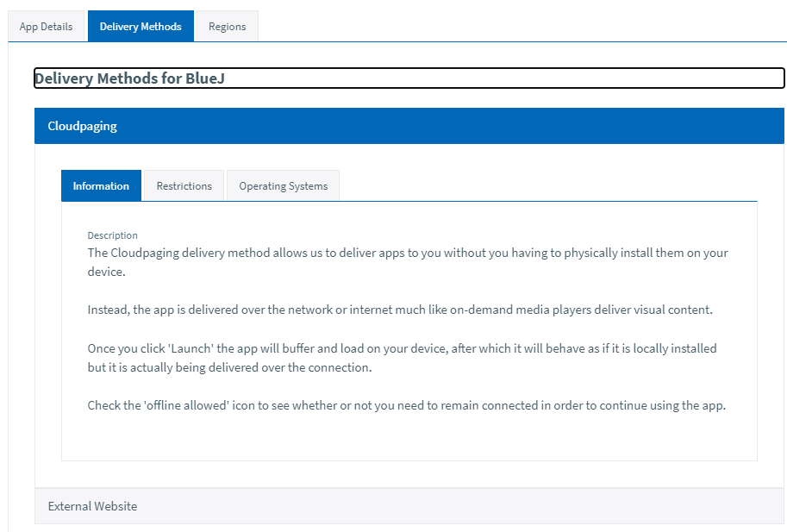This screenshot has height=532, width=787.
Task: Collapse the Cloudpaging accordion header
Action: click(409, 126)
